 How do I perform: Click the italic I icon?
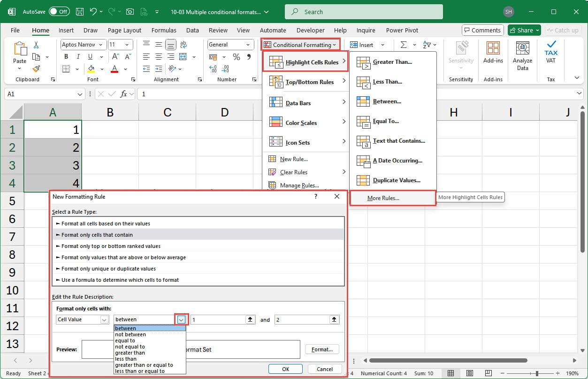(x=78, y=57)
